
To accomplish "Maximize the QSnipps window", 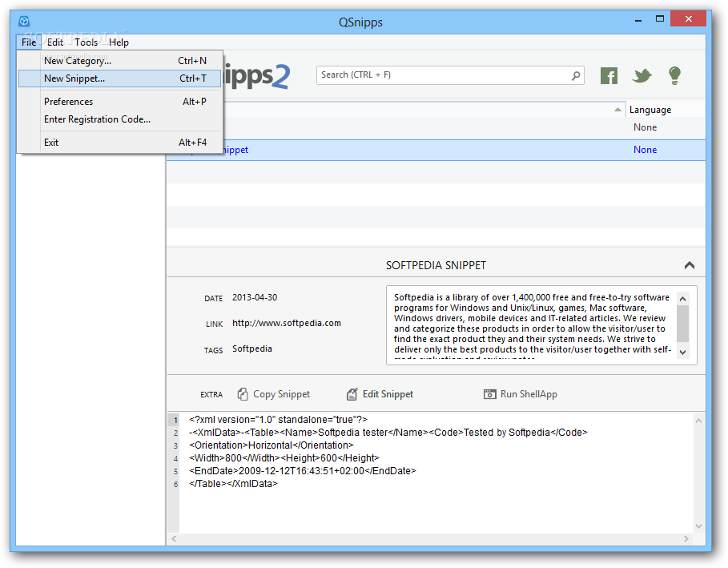I will (x=659, y=19).
